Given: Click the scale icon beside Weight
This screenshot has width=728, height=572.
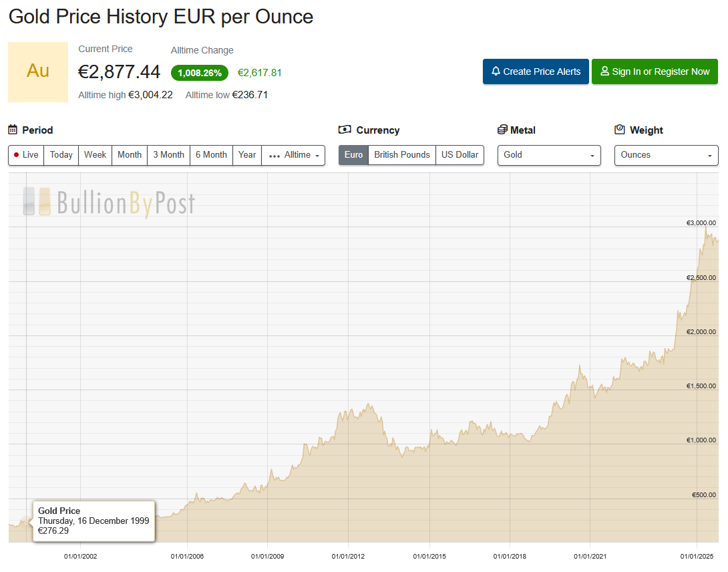Looking at the screenshot, I should click(x=620, y=130).
